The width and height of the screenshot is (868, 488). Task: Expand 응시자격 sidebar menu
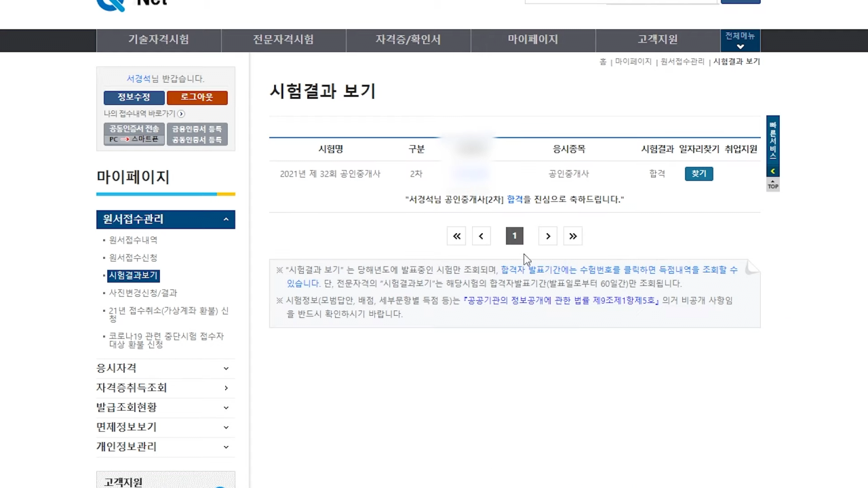226,368
